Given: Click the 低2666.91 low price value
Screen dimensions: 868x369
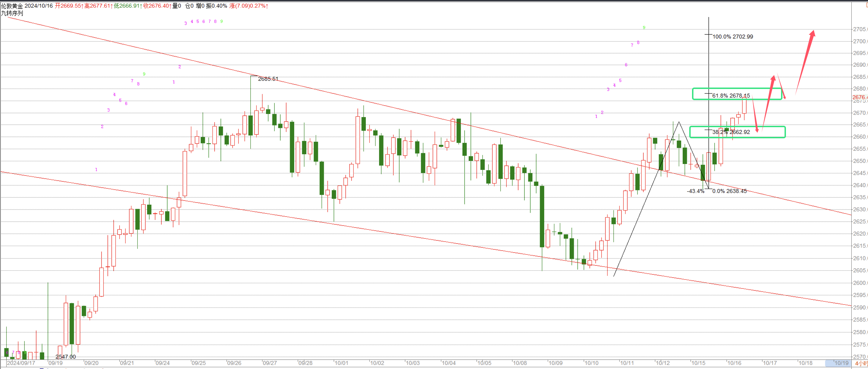Looking at the screenshot, I should pyautogui.click(x=128, y=6).
